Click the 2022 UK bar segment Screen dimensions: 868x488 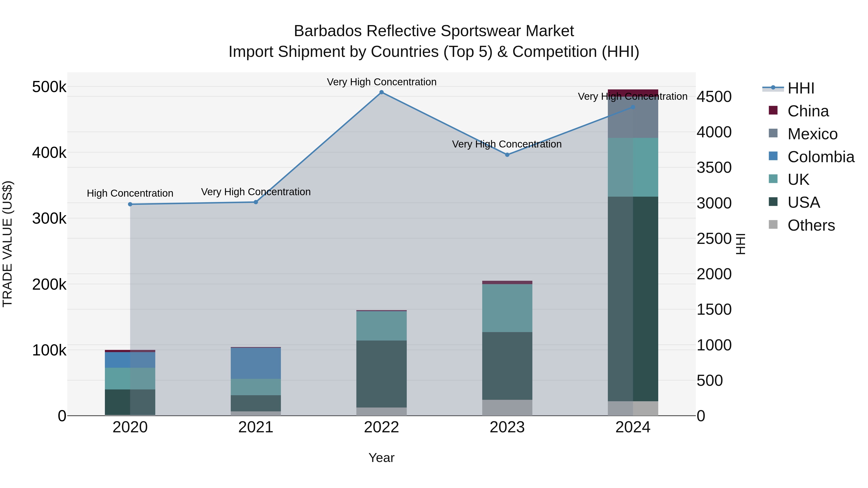pyautogui.click(x=381, y=326)
